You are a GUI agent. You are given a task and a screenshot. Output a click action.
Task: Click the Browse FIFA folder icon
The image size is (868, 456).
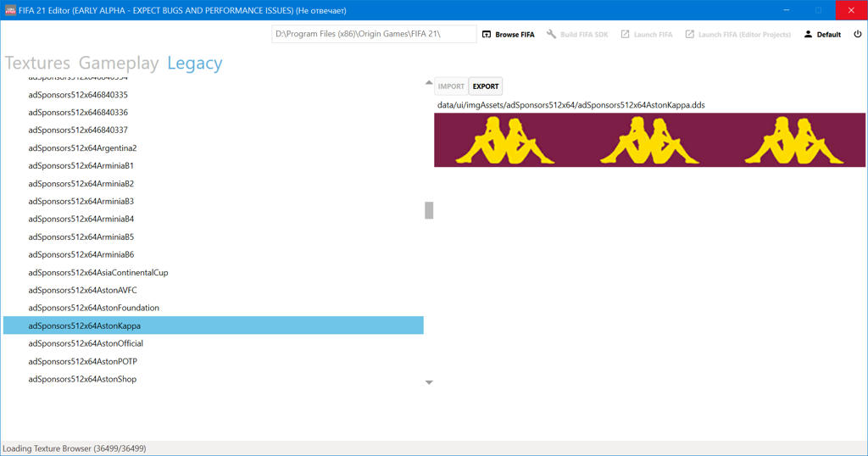coord(486,34)
